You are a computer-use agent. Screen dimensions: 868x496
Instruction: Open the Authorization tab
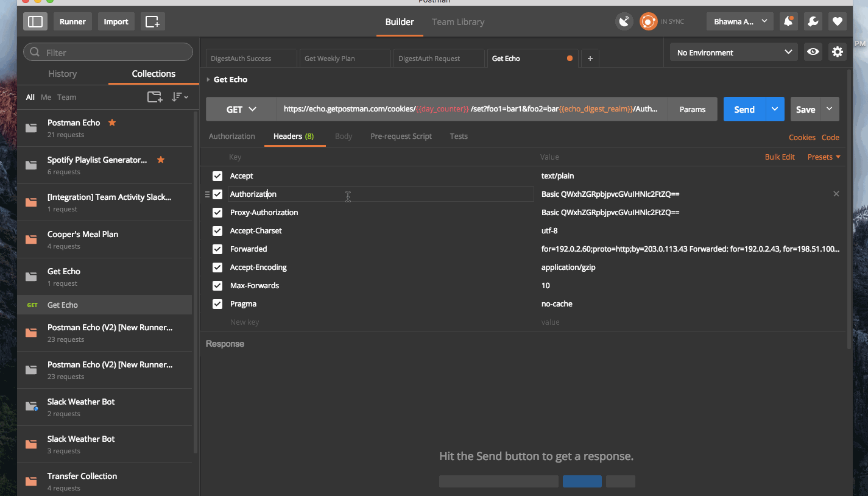232,136
